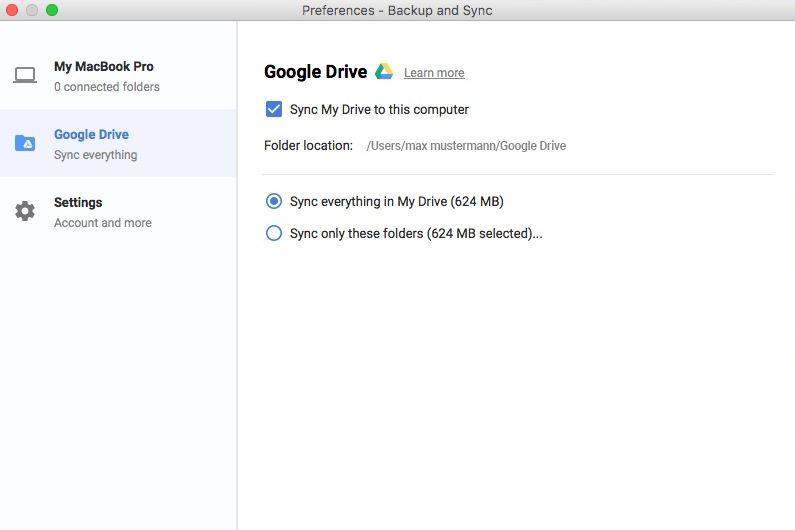Click the '0 connected folders' subtitle
This screenshot has height=530, width=795.
point(107,87)
